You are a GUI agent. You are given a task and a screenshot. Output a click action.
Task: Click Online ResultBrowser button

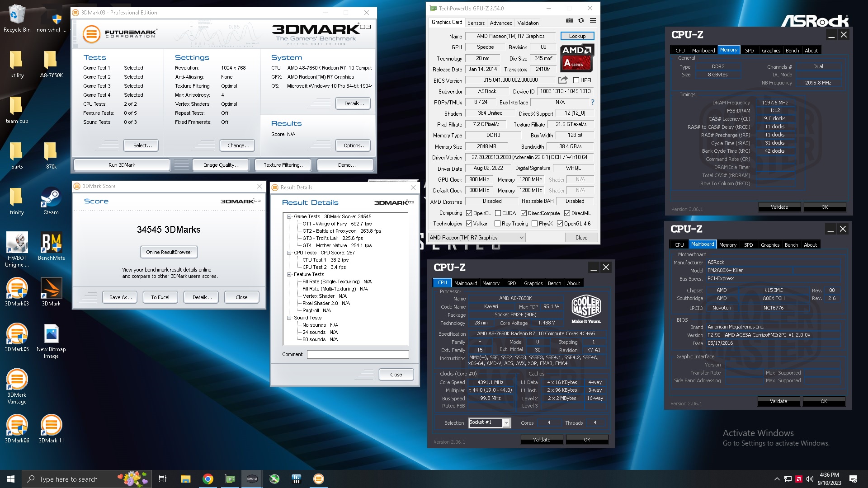(x=169, y=252)
